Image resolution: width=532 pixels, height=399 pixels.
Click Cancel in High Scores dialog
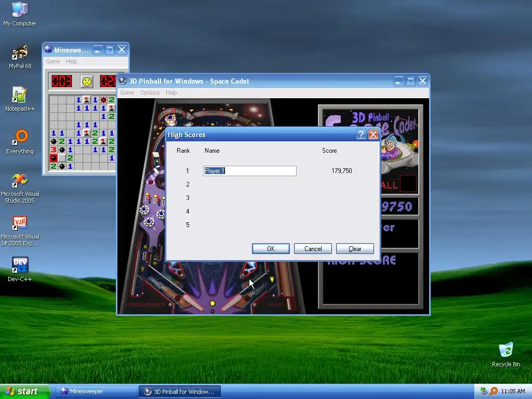click(x=313, y=249)
